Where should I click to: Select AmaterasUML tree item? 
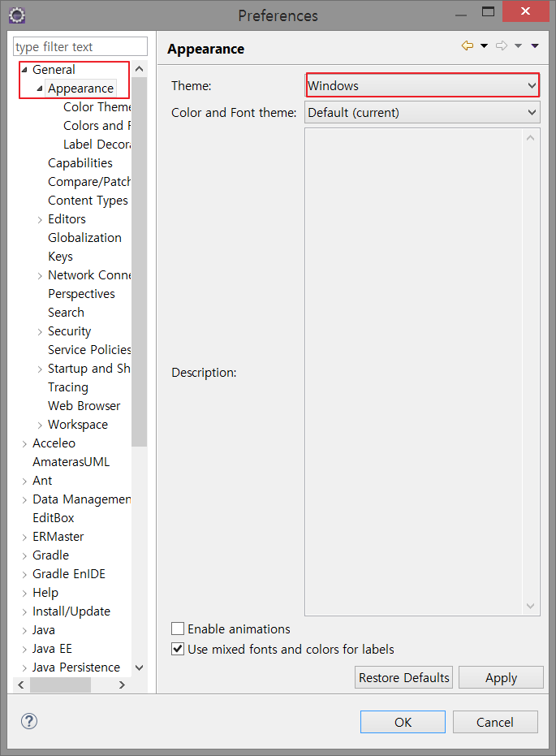71,462
